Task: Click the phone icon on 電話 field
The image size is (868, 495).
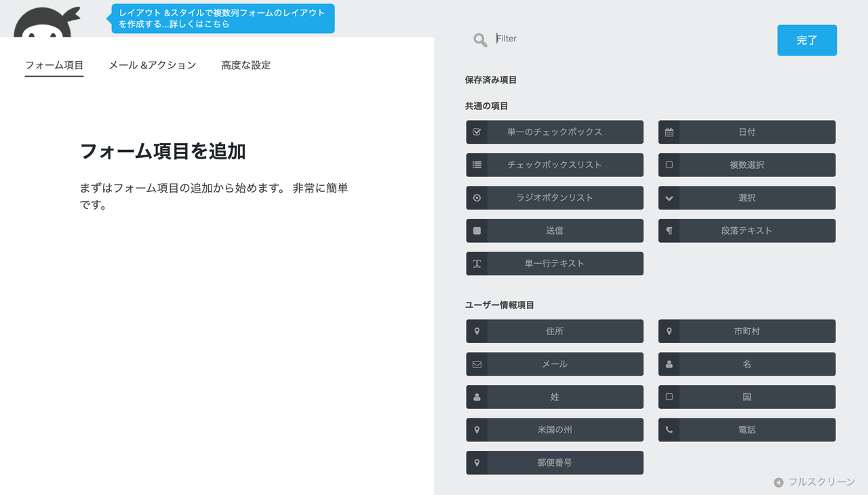Action: [x=669, y=430]
